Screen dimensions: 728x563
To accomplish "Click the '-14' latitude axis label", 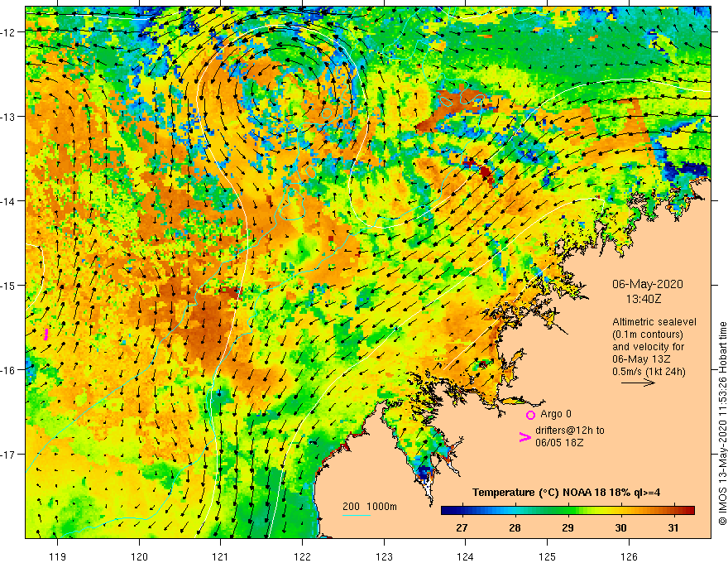I will (9, 201).
